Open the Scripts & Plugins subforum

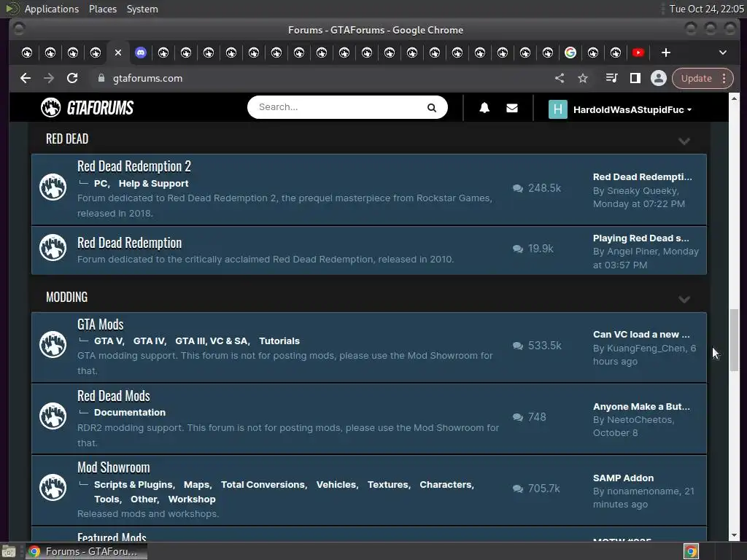coord(133,484)
